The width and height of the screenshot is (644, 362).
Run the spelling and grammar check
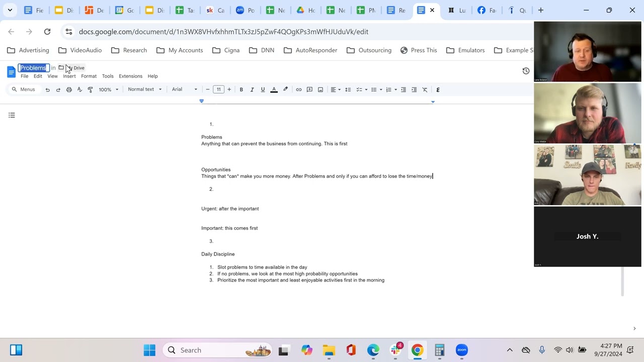(x=79, y=89)
